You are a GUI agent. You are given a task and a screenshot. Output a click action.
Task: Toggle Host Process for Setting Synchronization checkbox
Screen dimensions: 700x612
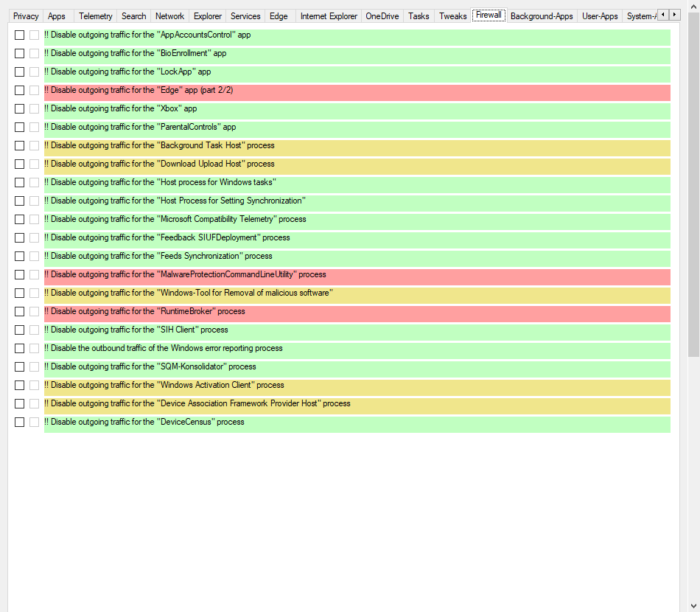20,201
